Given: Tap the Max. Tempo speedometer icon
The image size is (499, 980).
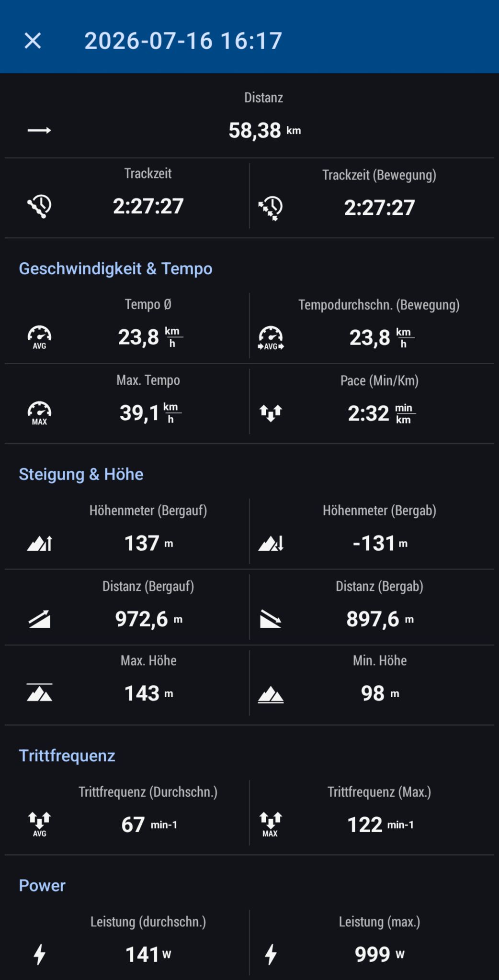Looking at the screenshot, I should pyautogui.click(x=39, y=413).
